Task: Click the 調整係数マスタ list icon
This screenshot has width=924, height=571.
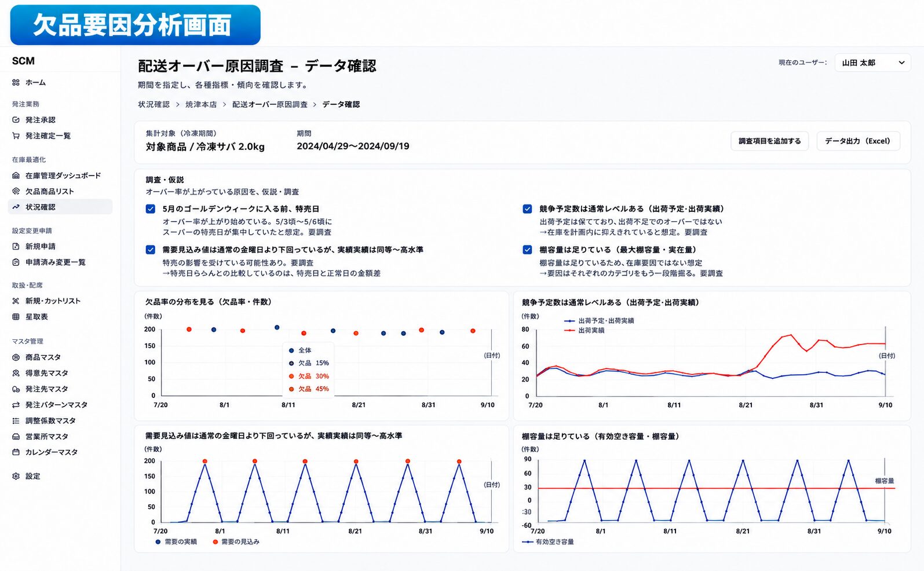Action: click(16, 421)
